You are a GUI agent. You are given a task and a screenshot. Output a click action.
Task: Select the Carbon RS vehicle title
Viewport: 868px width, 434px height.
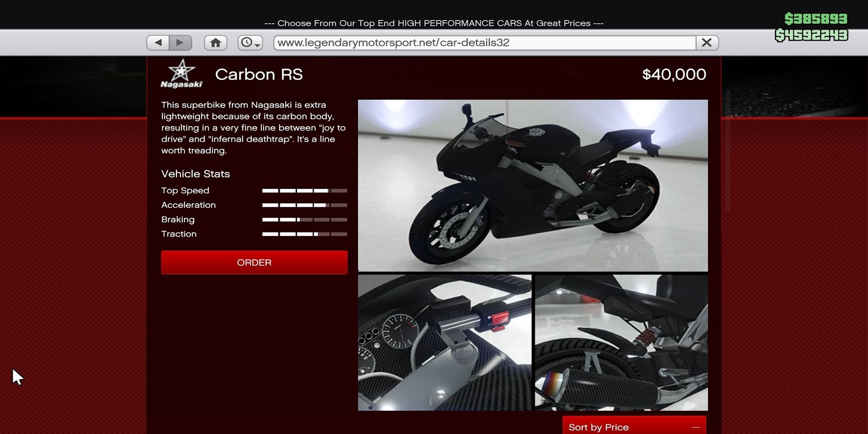(259, 75)
